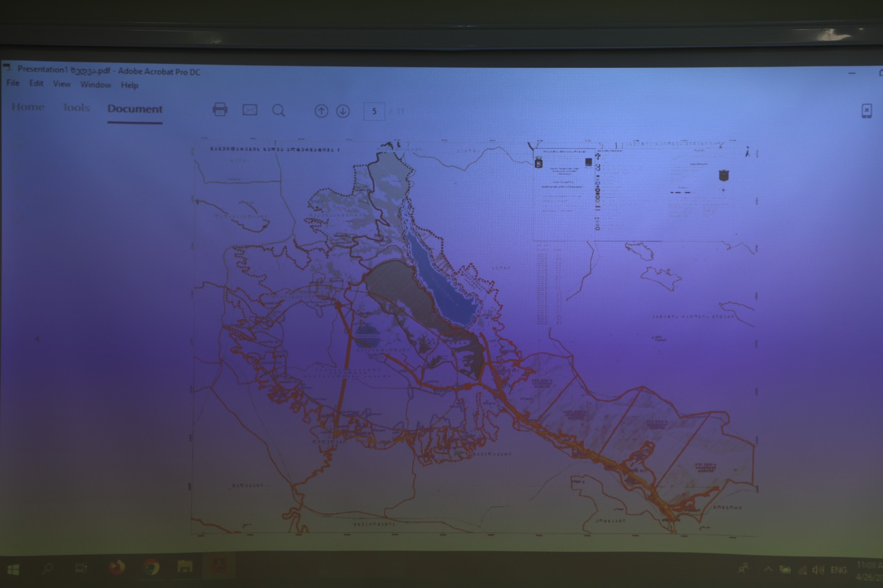Image resolution: width=883 pixels, height=588 pixels.
Task: Expand the hidden system tray icons chevron
Action: coord(768,569)
